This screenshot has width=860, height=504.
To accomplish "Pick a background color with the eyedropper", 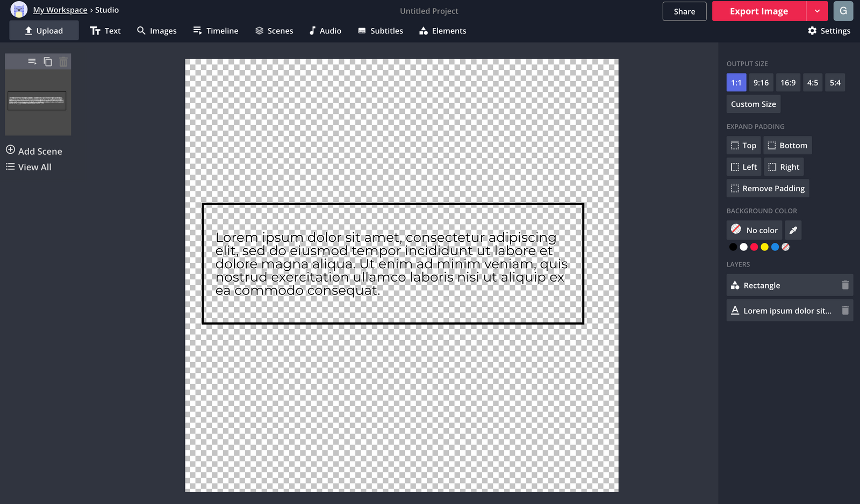I will (793, 230).
